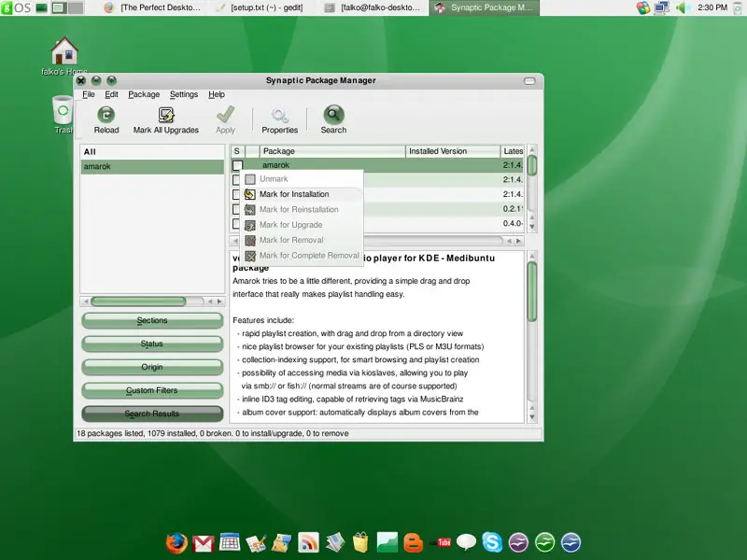Click the network monitor tray icon

click(x=662, y=7)
